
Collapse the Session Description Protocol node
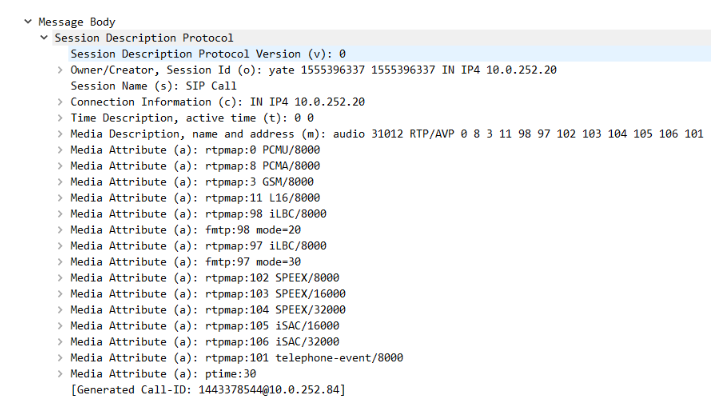pos(44,38)
